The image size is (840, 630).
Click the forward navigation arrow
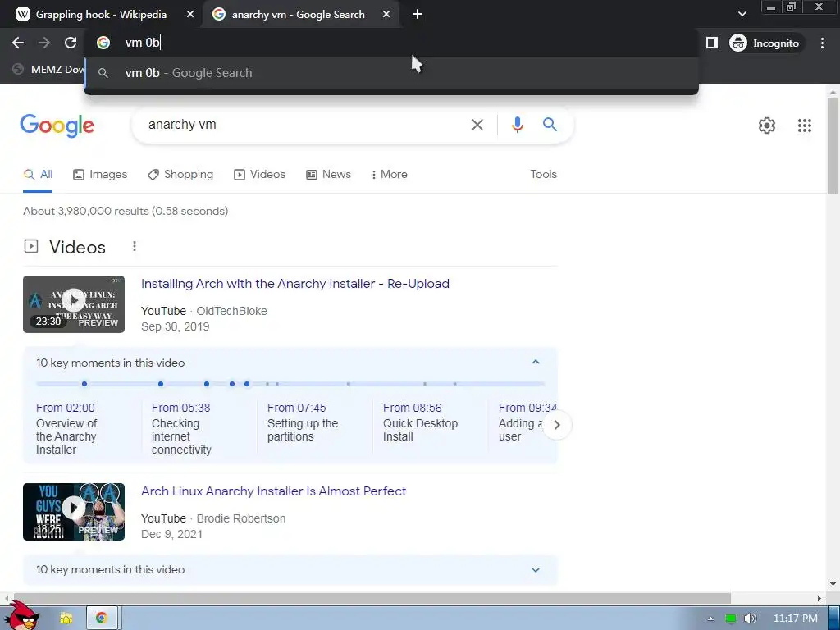[x=44, y=43]
